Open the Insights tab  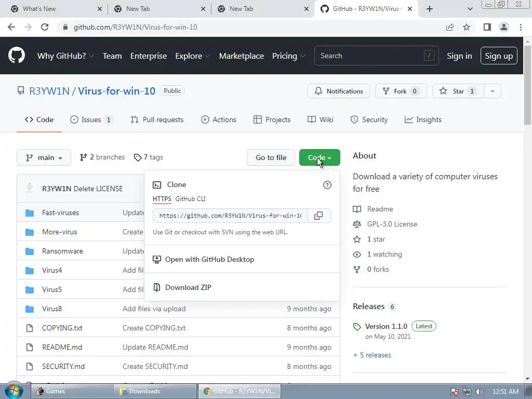[x=423, y=119]
